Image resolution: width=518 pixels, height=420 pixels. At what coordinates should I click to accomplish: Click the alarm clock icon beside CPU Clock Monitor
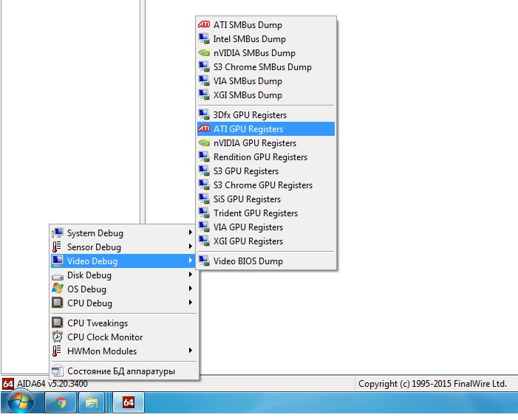[x=58, y=337]
